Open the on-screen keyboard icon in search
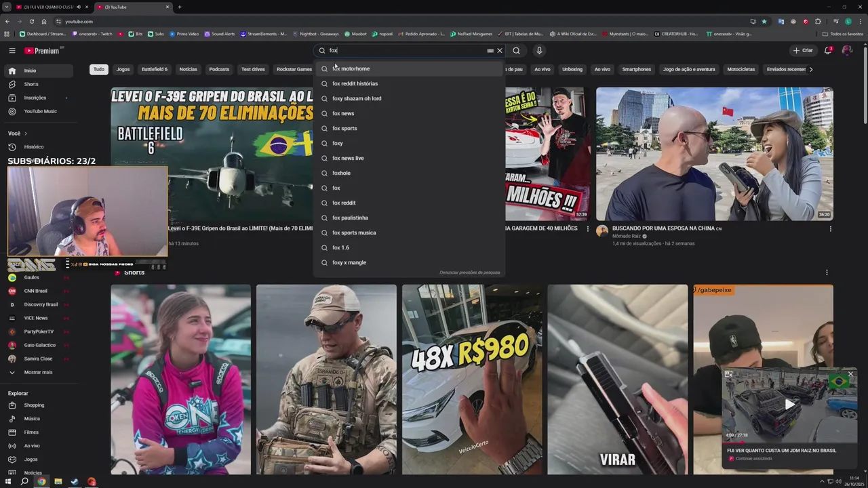The height and width of the screenshot is (488, 868). 490,50
